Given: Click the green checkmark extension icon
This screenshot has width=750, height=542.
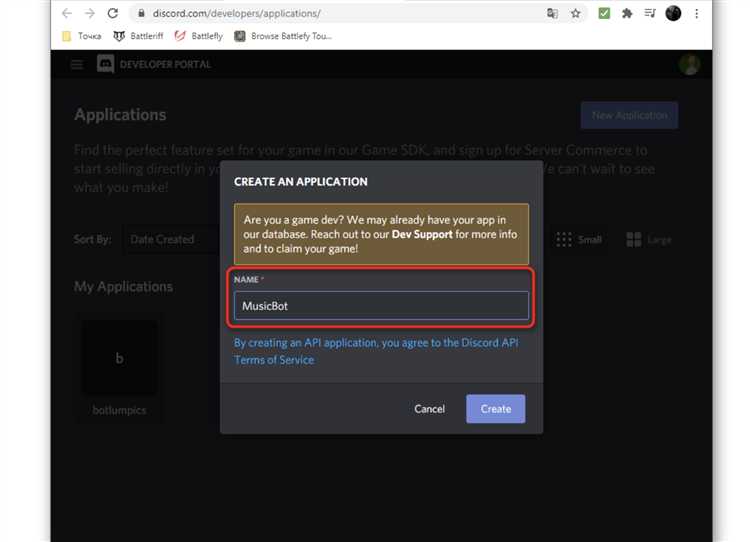Looking at the screenshot, I should point(604,13).
